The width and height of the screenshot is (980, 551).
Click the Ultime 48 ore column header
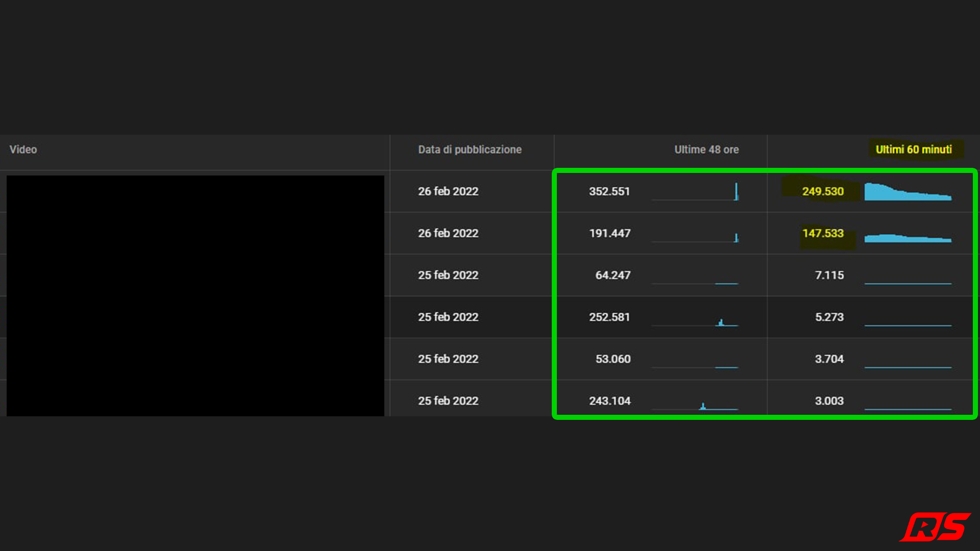(706, 149)
